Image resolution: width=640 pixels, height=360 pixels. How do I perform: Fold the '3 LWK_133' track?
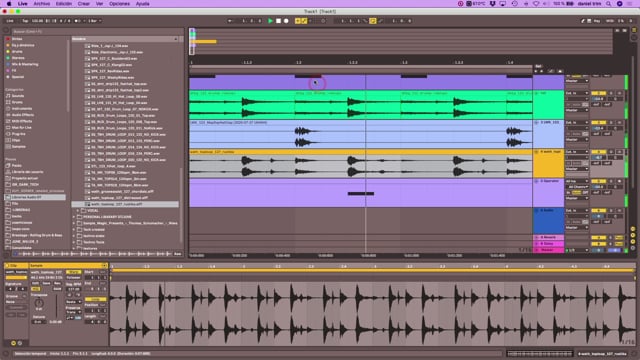[x=537, y=122]
